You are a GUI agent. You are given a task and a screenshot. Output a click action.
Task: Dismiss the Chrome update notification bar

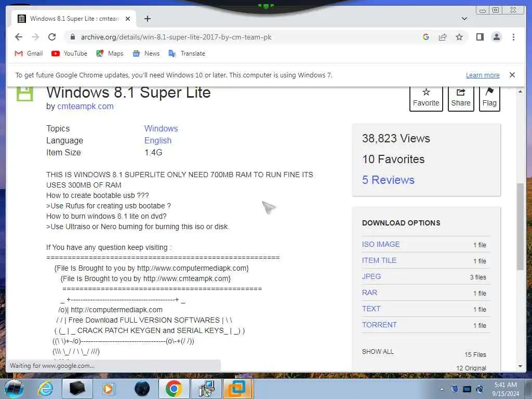tap(512, 75)
